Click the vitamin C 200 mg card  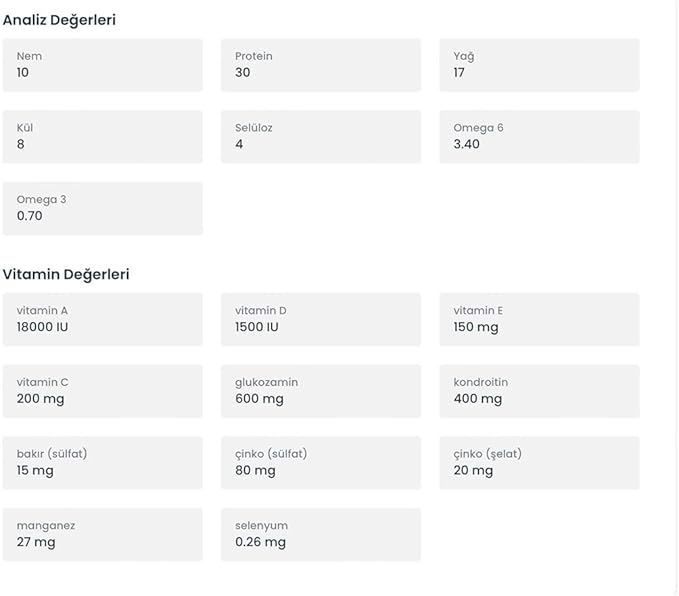102,391
